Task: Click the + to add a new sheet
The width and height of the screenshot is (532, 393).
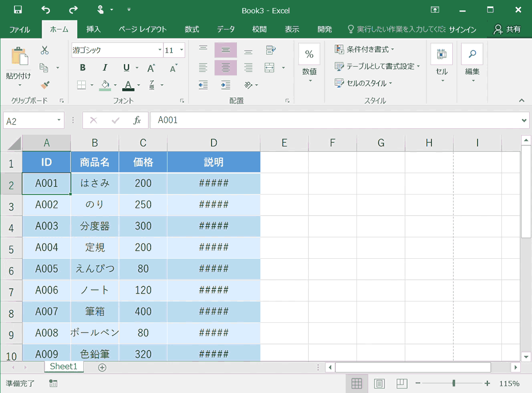Action: tap(102, 367)
